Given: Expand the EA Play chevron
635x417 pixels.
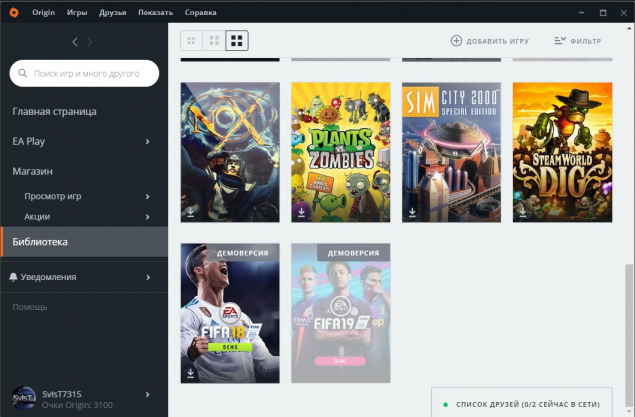Looking at the screenshot, I should [147, 141].
